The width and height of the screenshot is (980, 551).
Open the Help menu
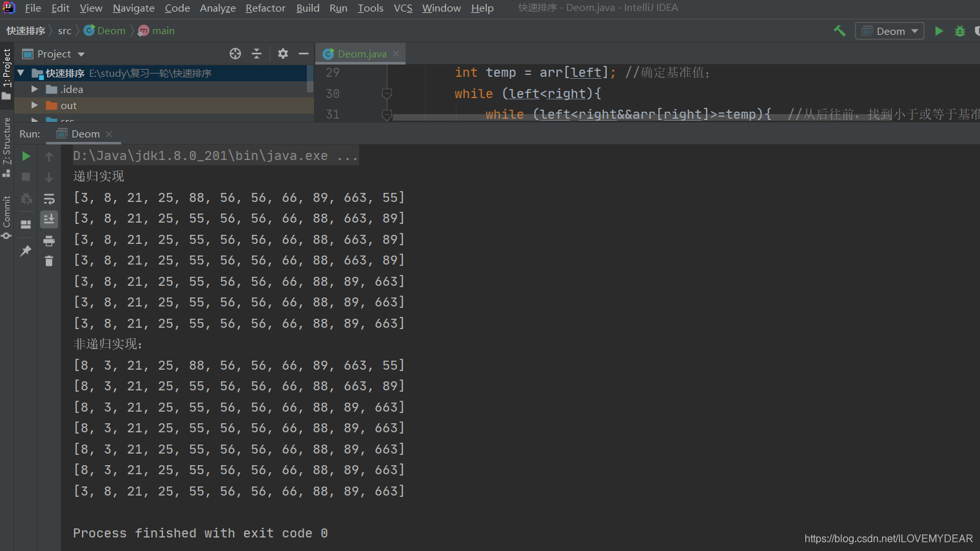pos(482,8)
